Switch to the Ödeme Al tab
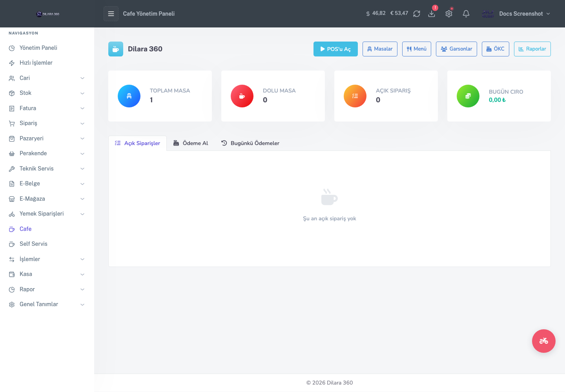The height and width of the screenshot is (392, 565). click(x=191, y=143)
